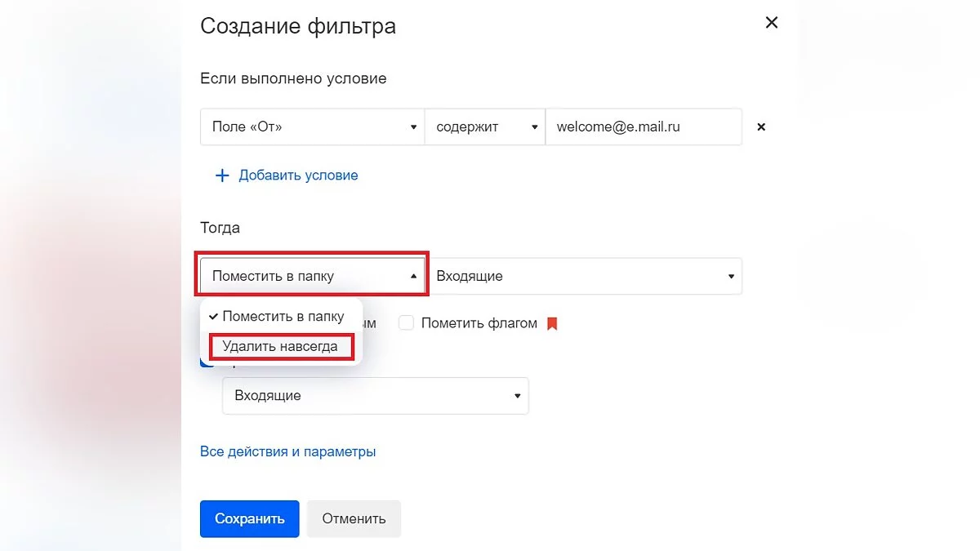Choose 'Удалить навсегда' from the open menu
980x551 pixels.
click(x=280, y=347)
